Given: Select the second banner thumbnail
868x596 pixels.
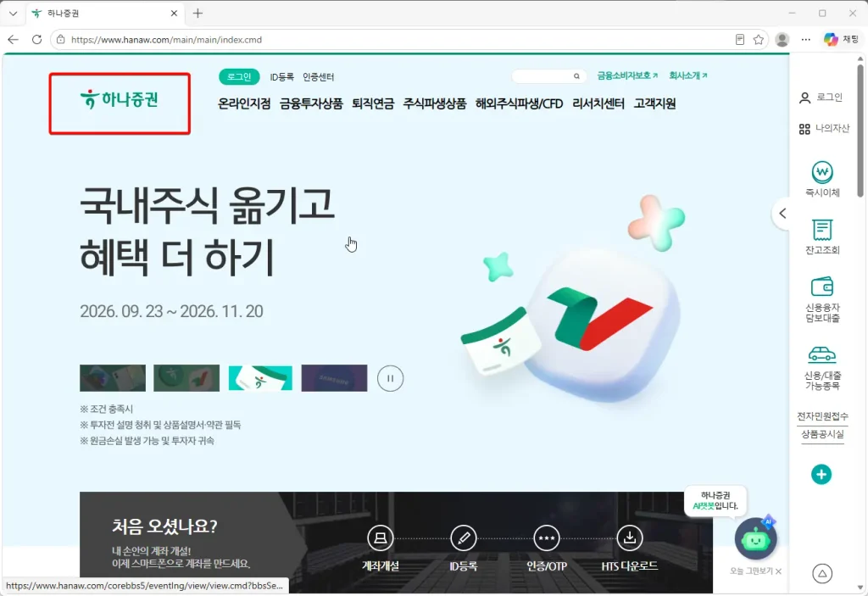Looking at the screenshot, I should [186, 378].
